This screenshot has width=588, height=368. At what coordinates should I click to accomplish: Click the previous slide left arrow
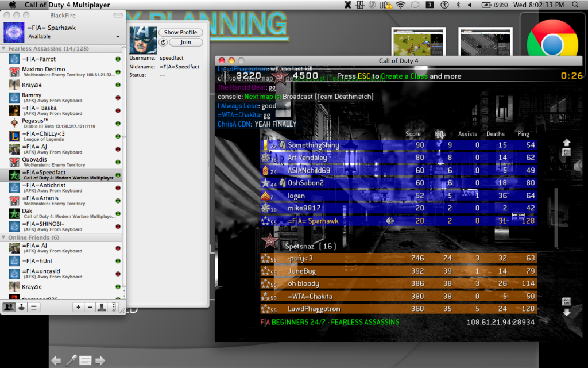tap(56, 361)
